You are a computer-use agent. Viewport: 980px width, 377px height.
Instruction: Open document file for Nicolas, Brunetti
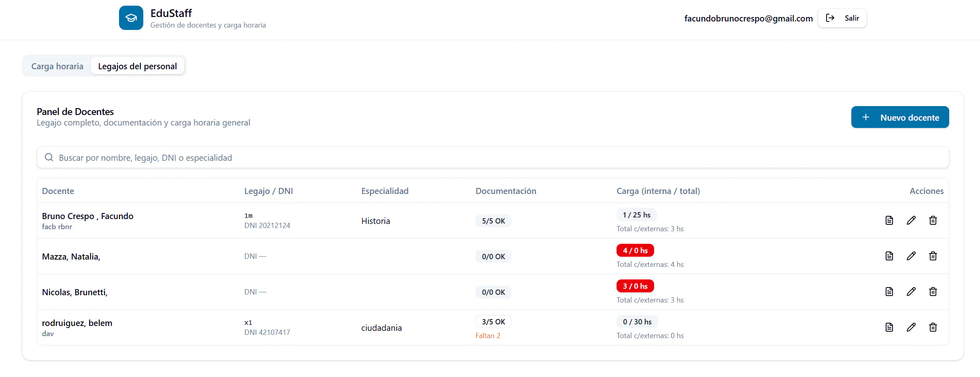tap(889, 292)
